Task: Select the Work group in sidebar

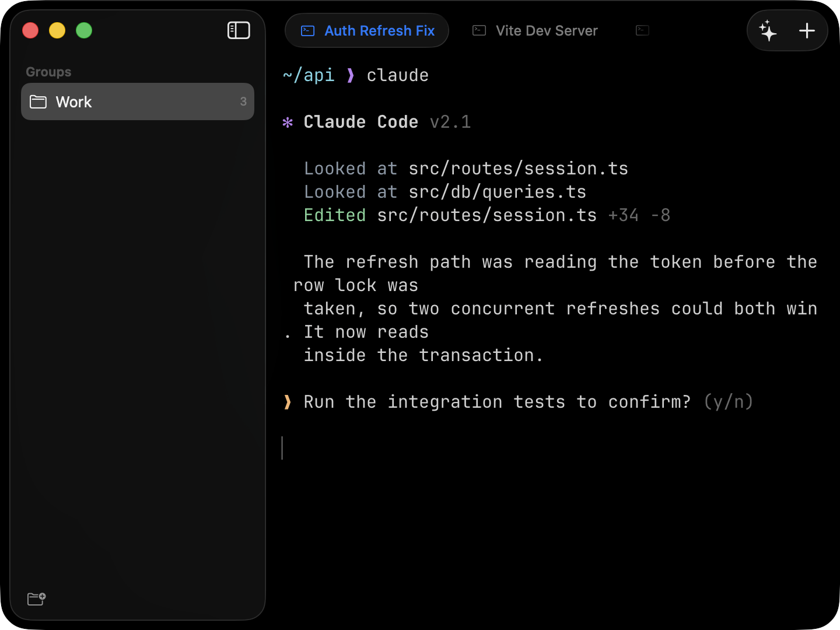Action: 138,101
